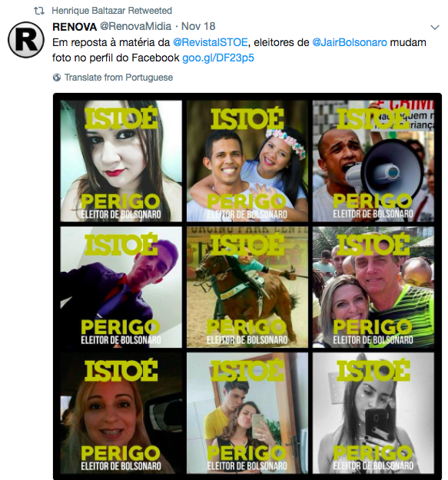The width and height of the screenshot is (448, 480).
Task: Open photo of man in purple suit
Action: (x=121, y=287)
